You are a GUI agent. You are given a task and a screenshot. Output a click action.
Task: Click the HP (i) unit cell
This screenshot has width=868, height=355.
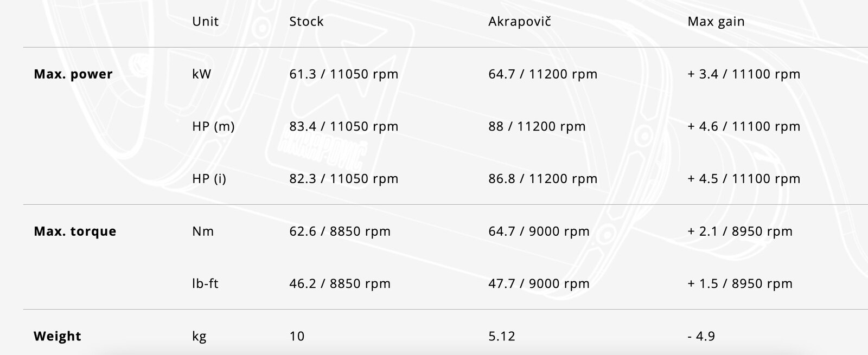click(209, 179)
